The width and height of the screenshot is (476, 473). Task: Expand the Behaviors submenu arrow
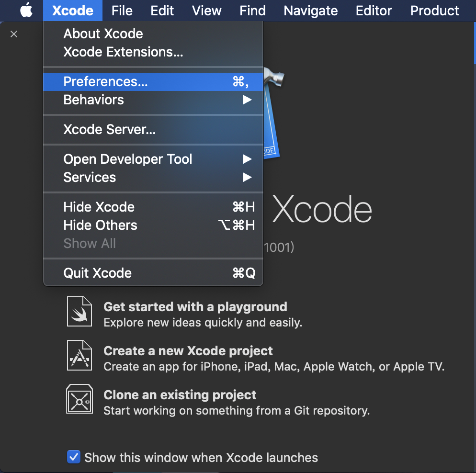pos(247,100)
